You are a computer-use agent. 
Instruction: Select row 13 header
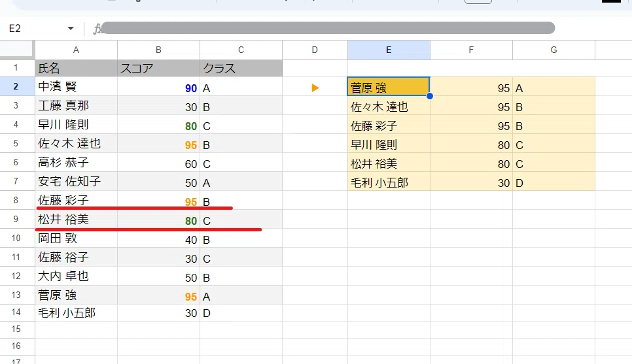(x=17, y=294)
